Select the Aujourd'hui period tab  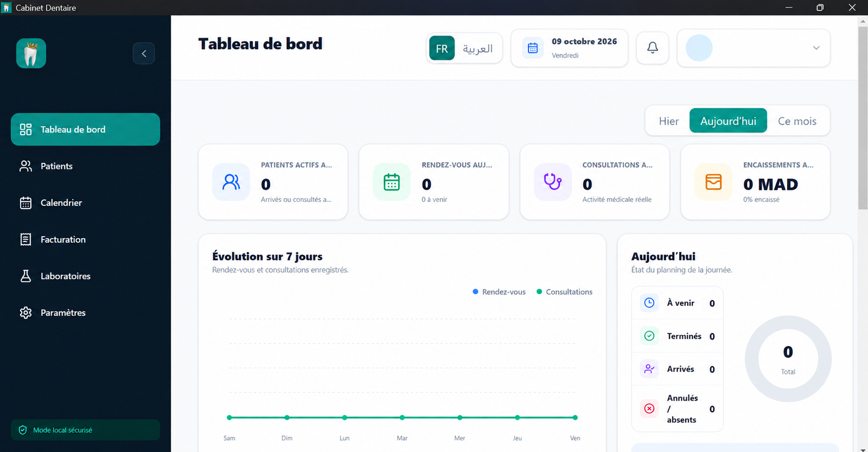pyautogui.click(x=728, y=120)
